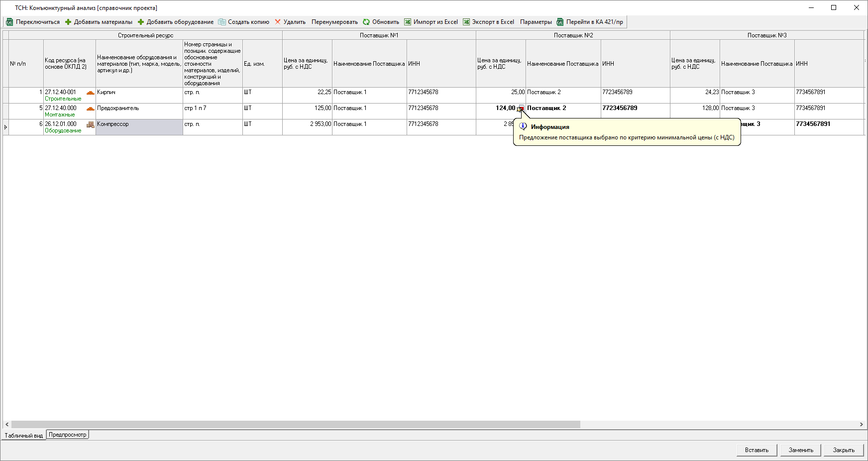Viewport: 868px width, 461px height.
Task: Run Экспорт в Excel
Action: click(488, 22)
